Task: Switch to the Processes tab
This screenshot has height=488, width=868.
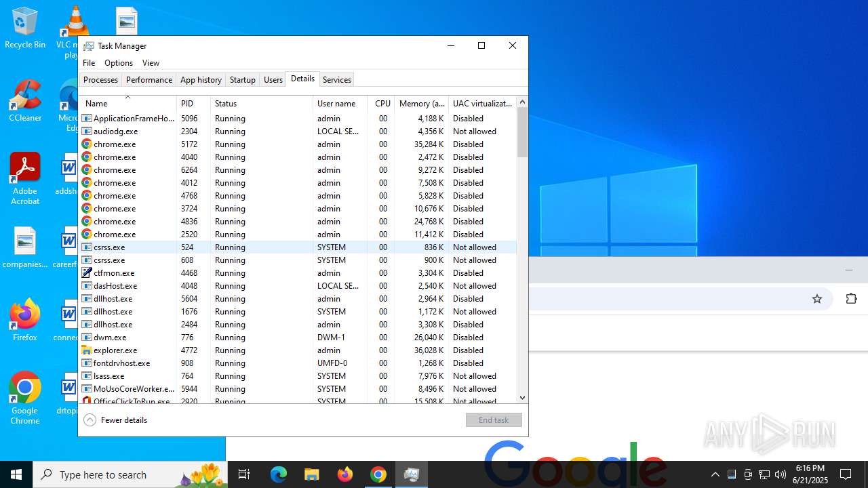Action: point(100,80)
